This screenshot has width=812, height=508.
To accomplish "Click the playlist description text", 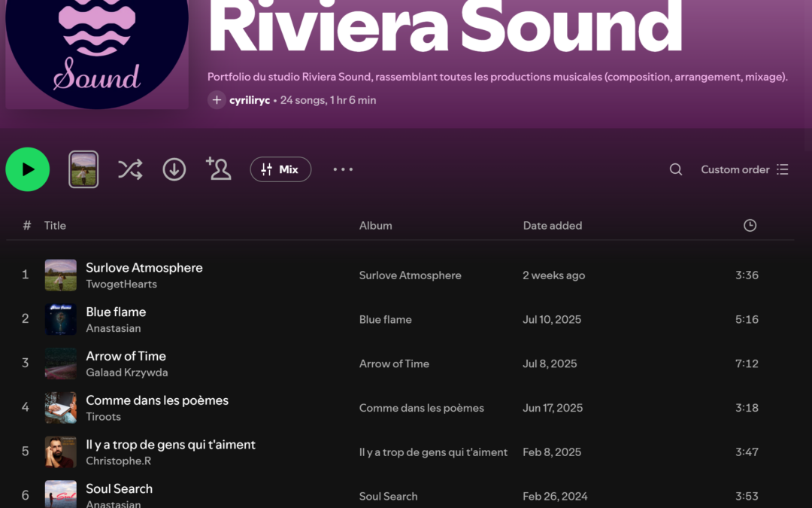I will pyautogui.click(x=498, y=77).
